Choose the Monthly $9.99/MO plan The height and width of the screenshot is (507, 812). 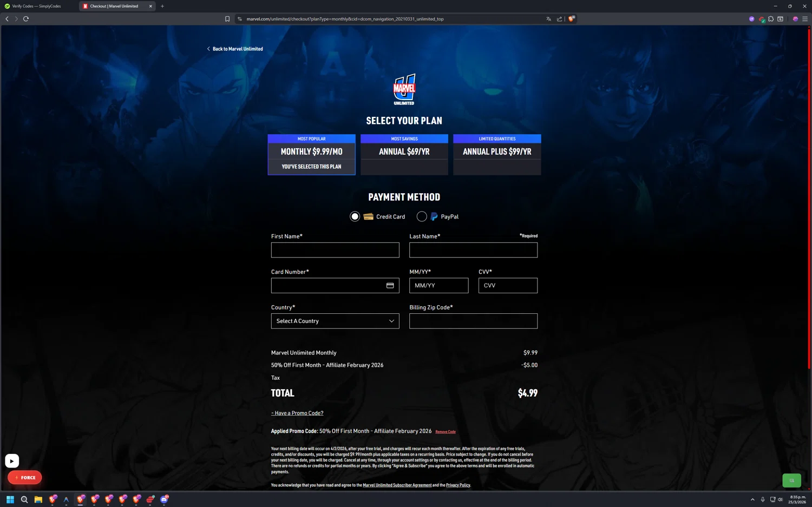pyautogui.click(x=311, y=155)
